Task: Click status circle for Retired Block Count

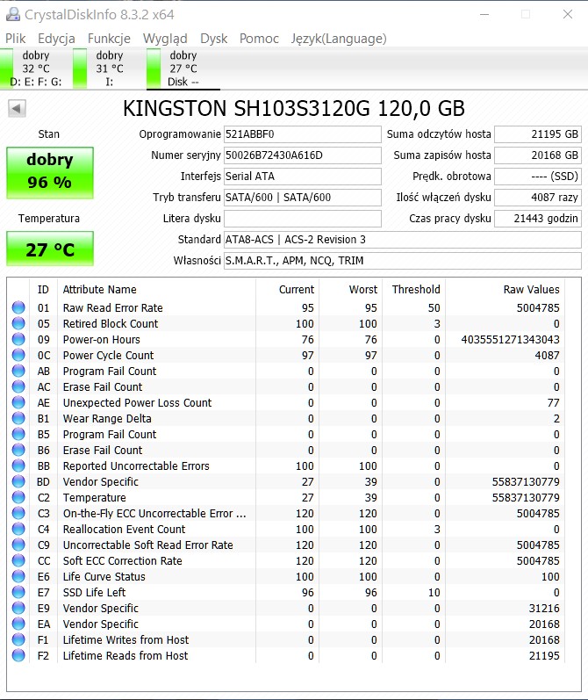Action: (x=18, y=323)
